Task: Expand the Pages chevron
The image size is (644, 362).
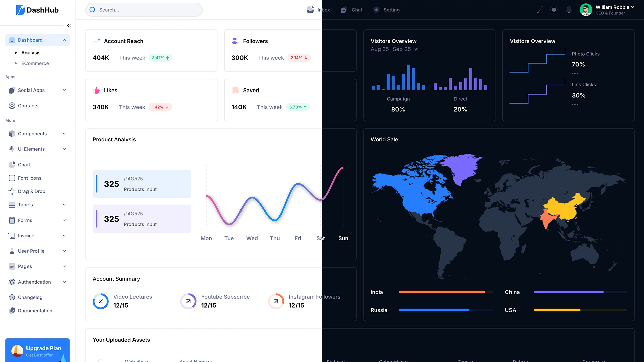Action: [64, 266]
